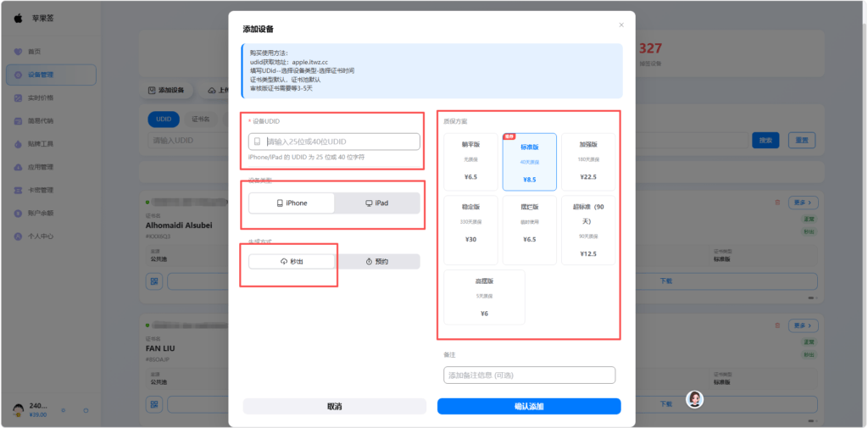Select iPad as the device type

(377, 203)
